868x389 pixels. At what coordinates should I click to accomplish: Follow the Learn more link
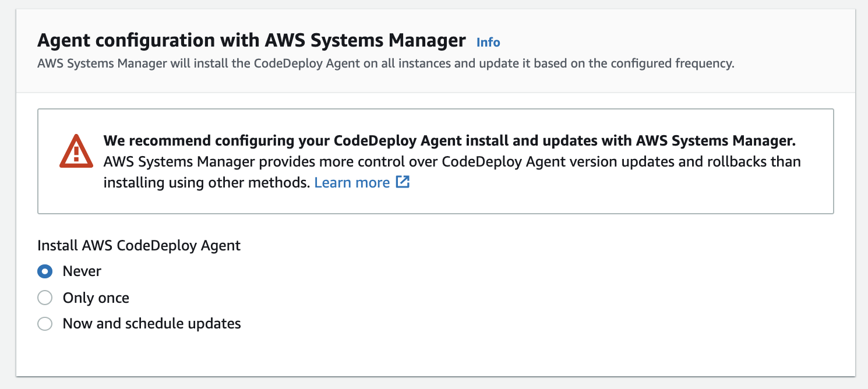(352, 183)
